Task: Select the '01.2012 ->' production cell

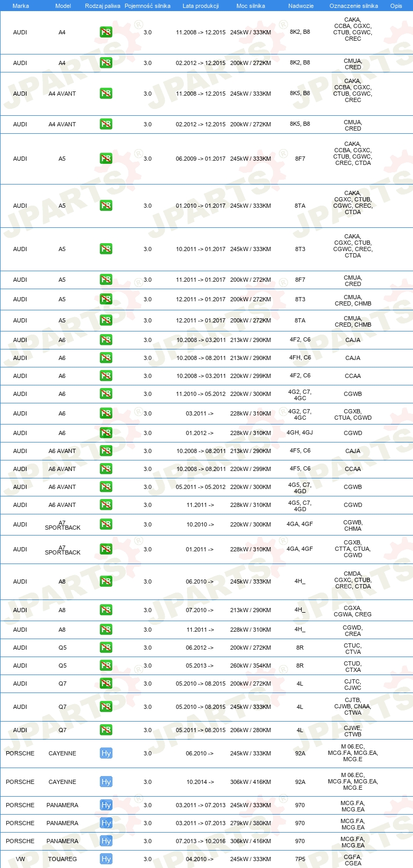Action: pyautogui.click(x=200, y=433)
